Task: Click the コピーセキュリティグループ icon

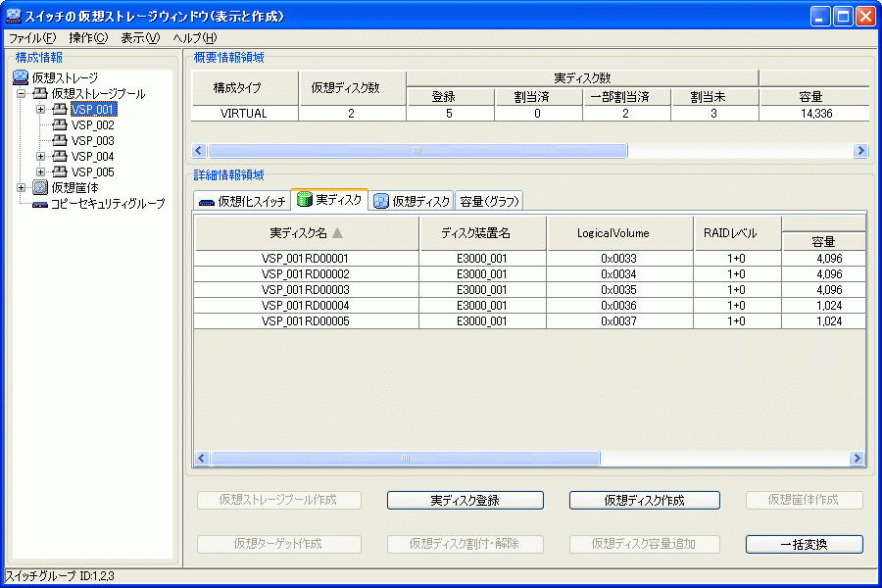Action: point(40,204)
